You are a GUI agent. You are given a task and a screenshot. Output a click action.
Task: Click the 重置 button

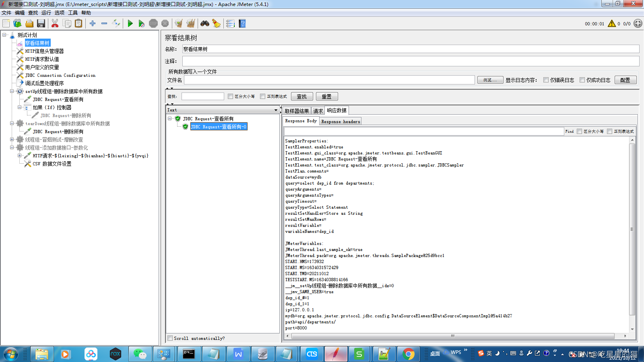tap(326, 97)
